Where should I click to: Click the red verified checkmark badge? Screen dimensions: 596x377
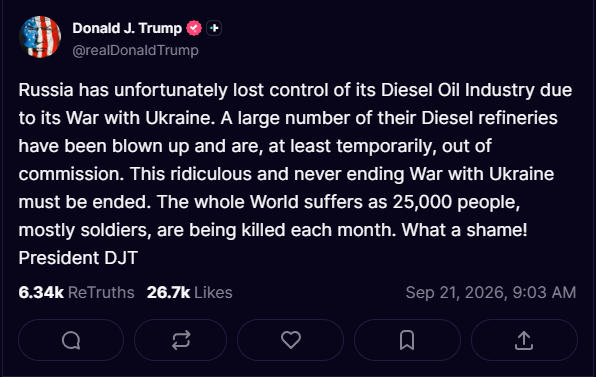pyautogui.click(x=194, y=28)
